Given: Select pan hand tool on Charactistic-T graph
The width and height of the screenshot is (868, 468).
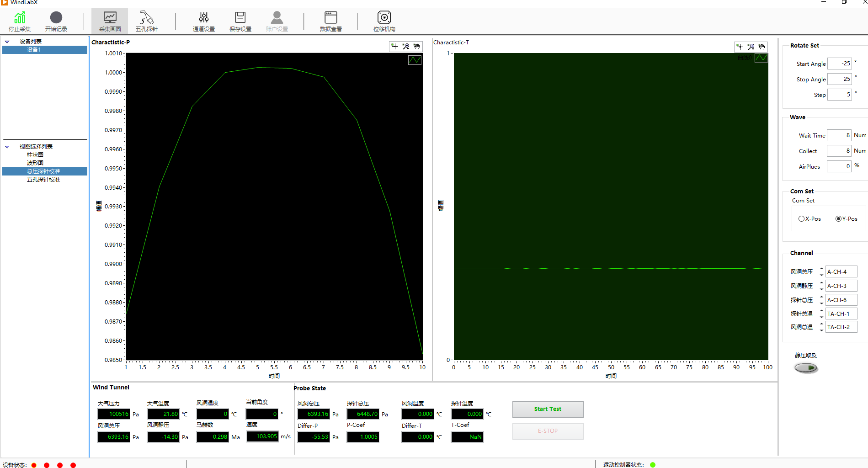Looking at the screenshot, I should pos(762,47).
